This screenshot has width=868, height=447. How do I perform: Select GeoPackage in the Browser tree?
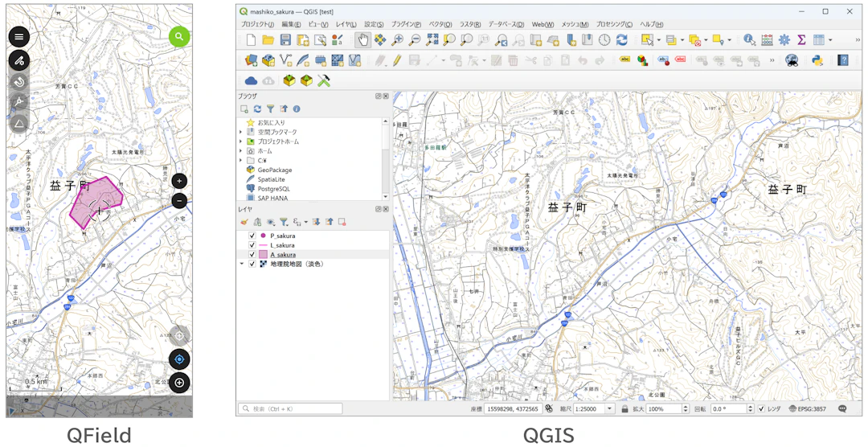coord(274,170)
